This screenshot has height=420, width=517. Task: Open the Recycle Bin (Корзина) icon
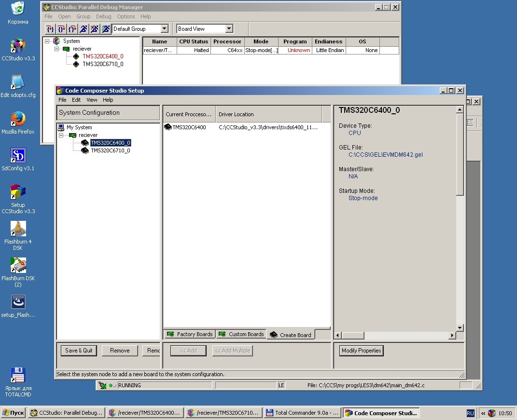click(x=18, y=13)
